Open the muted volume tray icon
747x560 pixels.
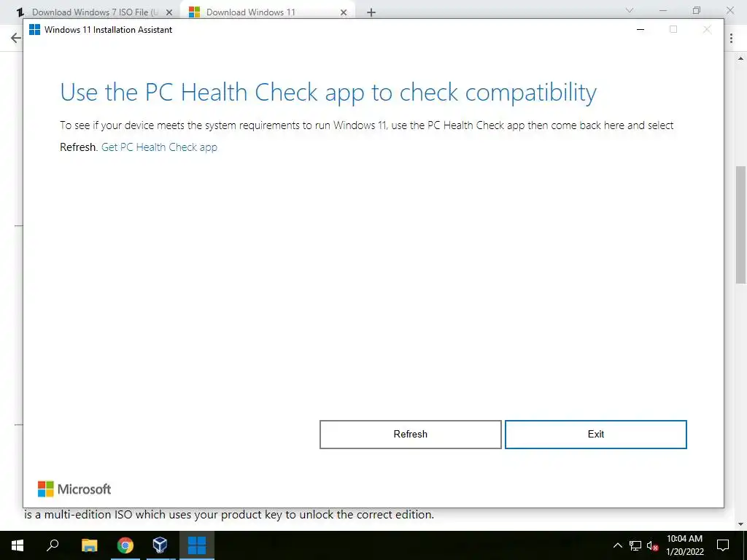point(653,545)
